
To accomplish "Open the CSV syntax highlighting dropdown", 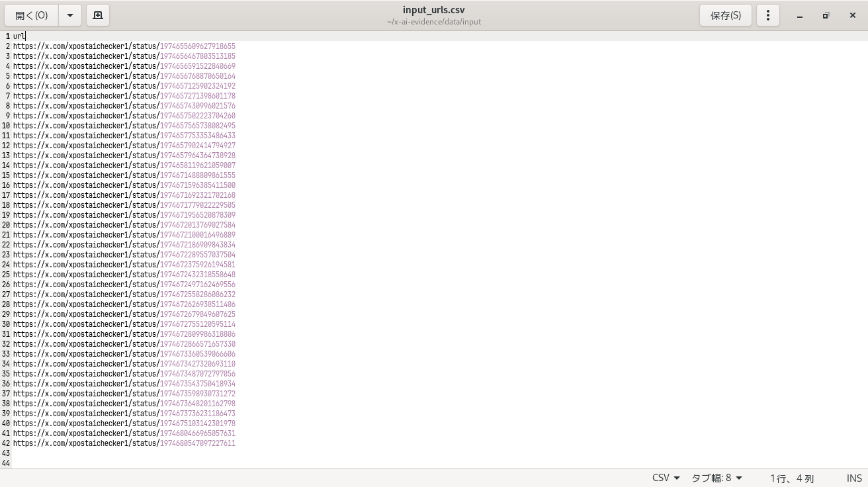I will tap(666, 478).
